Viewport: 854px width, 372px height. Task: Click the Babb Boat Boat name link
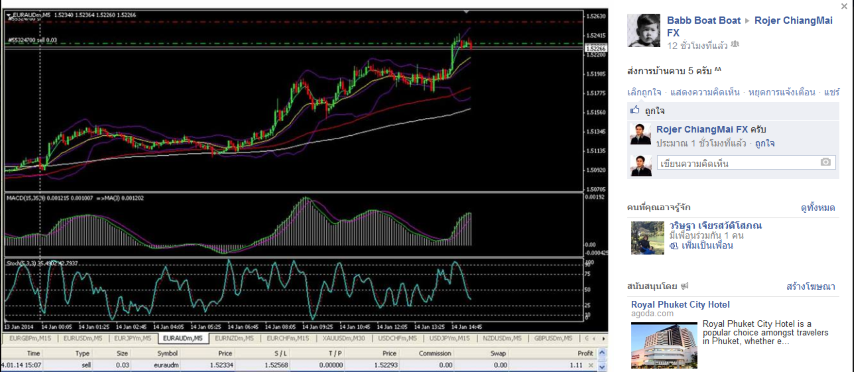tap(704, 21)
